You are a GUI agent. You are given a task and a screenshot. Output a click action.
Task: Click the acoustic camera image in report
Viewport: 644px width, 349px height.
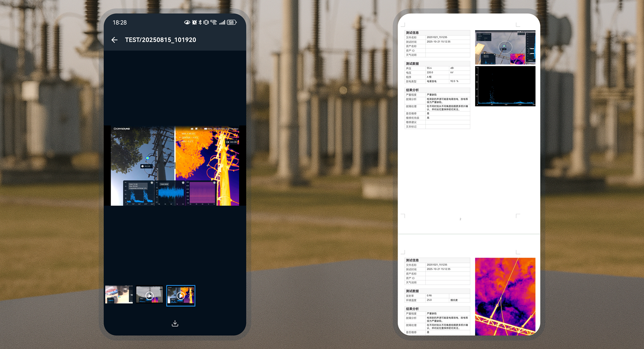click(505, 47)
